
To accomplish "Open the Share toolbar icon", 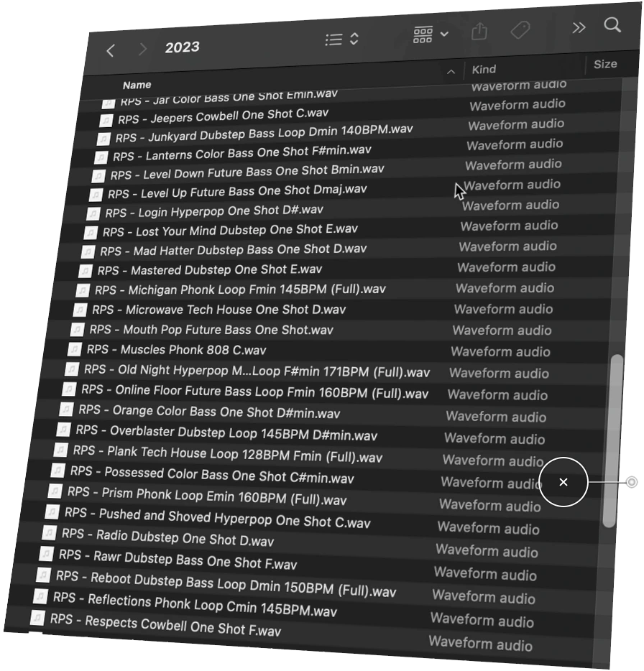I will click(x=479, y=32).
